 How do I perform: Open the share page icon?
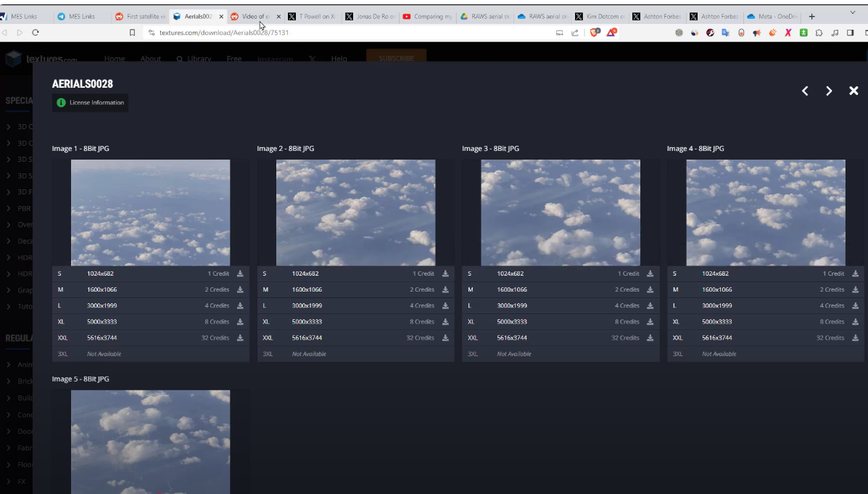tap(575, 33)
